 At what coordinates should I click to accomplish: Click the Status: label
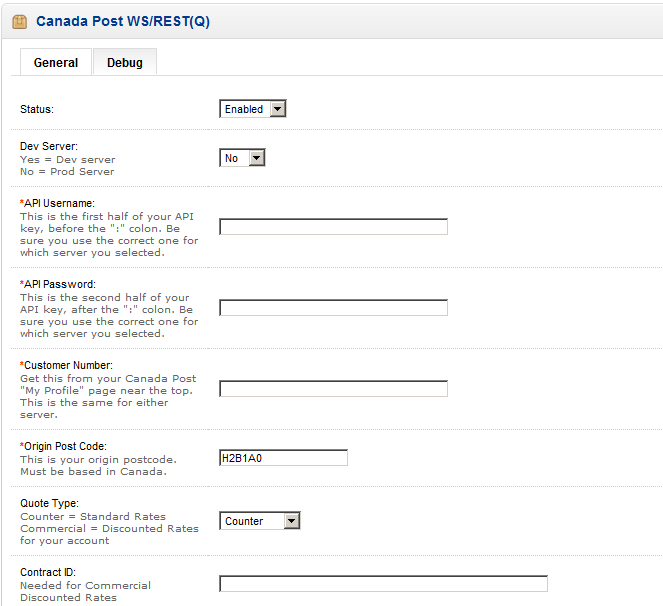tap(37, 109)
